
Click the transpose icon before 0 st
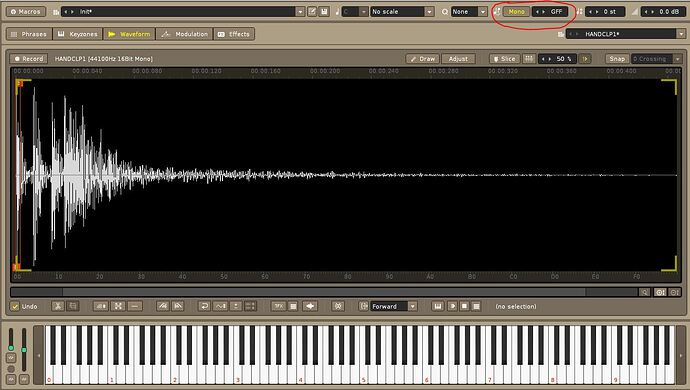tap(579, 12)
